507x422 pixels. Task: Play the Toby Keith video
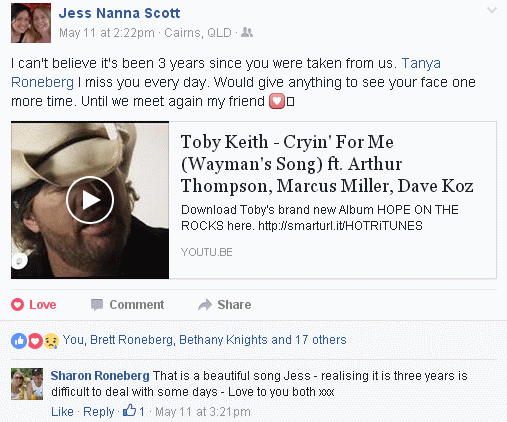[x=90, y=200]
